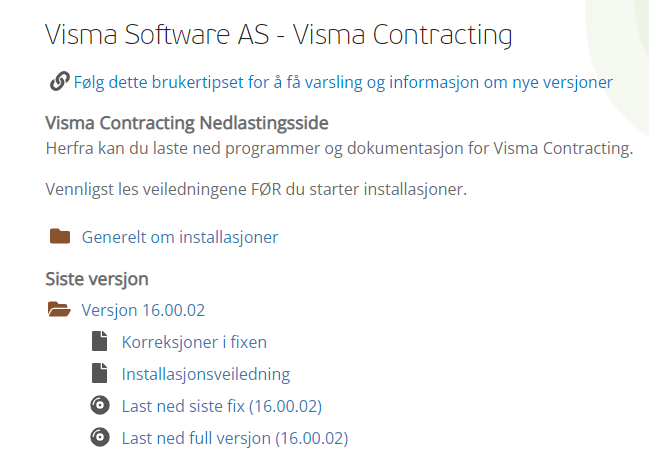Screen dimensions: 649x463
Task: Open the Korreksjoner i fixen document link
Action: tap(194, 342)
